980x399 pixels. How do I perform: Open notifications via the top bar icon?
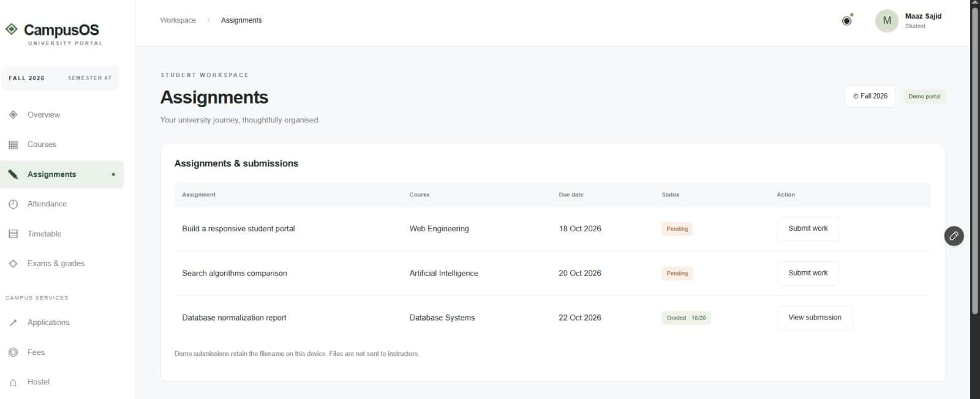[x=847, y=20]
